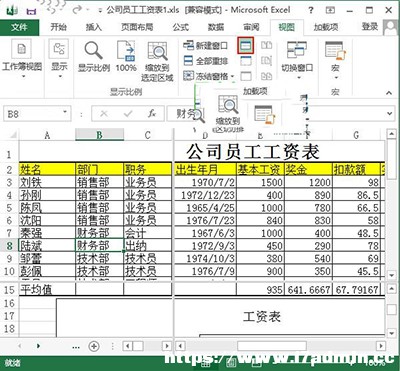This screenshot has height=371, width=400.
Task: Switch to the 开始 tab
Action: [x=58, y=27]
